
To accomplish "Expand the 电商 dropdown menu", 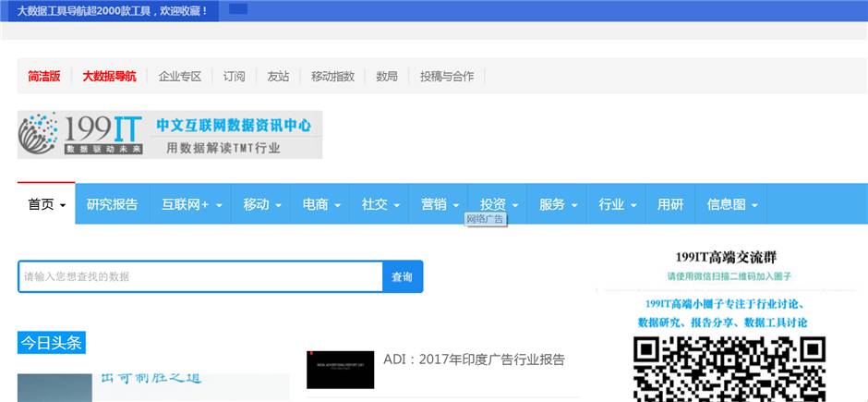I will coord(321,204).
